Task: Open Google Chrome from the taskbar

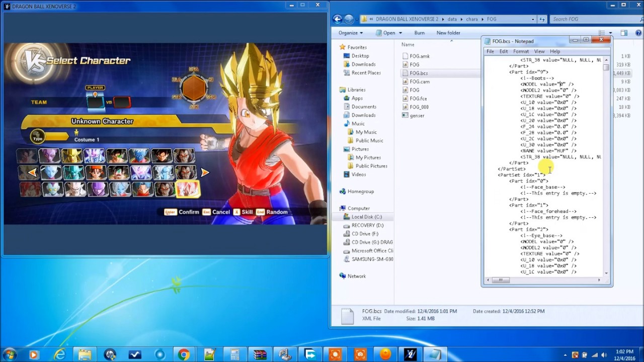Action: (x=184, y=354)
